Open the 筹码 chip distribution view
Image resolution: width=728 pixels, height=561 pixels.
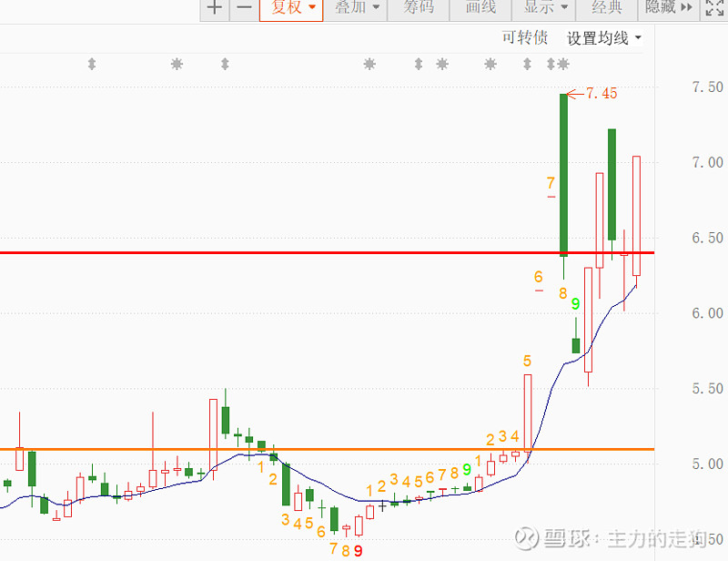point(419,8)
